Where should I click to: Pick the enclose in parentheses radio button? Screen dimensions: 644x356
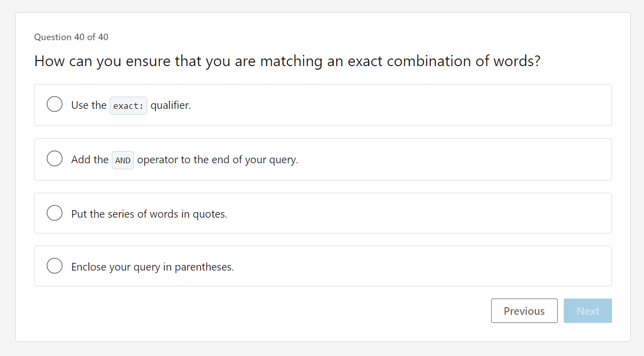(54, 265)
